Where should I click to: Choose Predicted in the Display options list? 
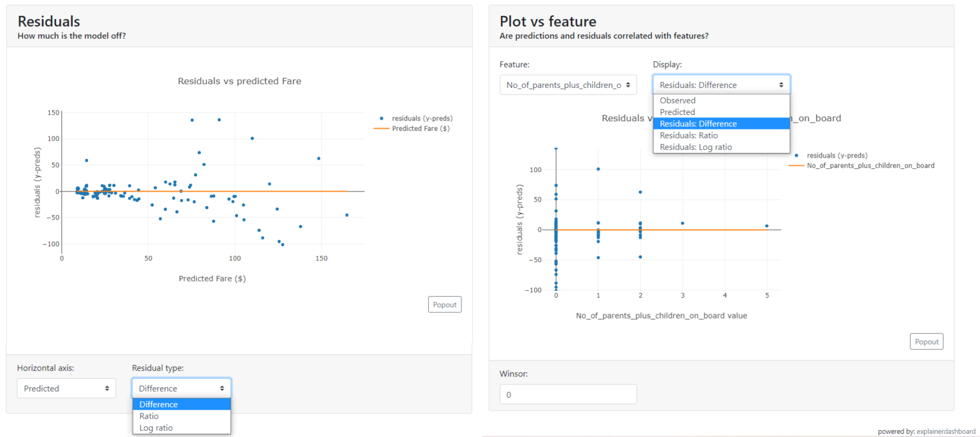tap(678, 112)
